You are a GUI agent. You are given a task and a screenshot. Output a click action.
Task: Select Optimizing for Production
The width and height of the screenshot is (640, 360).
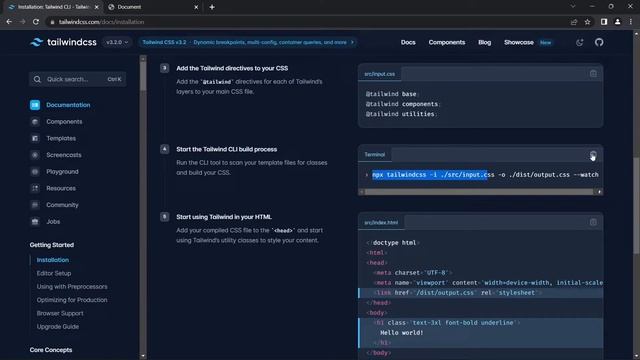(x=72, y=300)
